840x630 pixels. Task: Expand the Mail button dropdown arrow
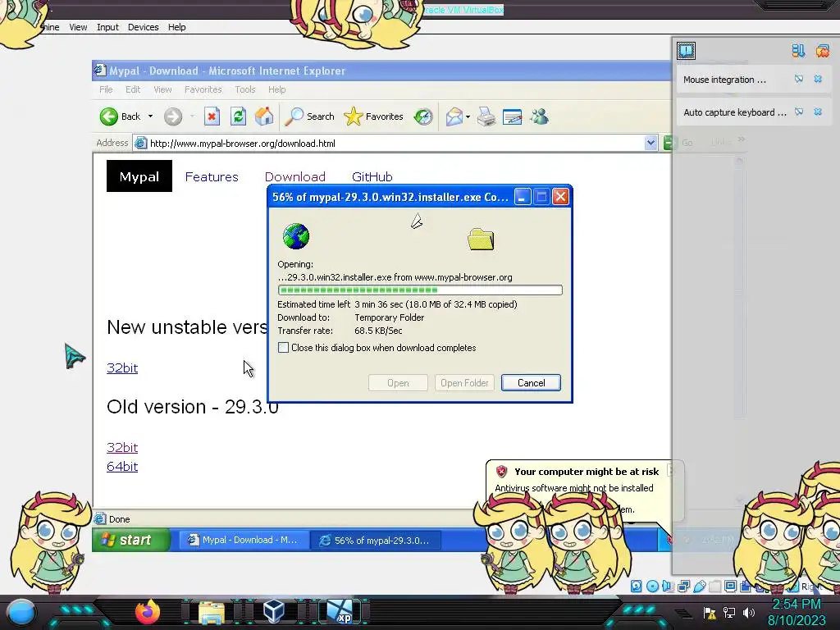(468, 116)
